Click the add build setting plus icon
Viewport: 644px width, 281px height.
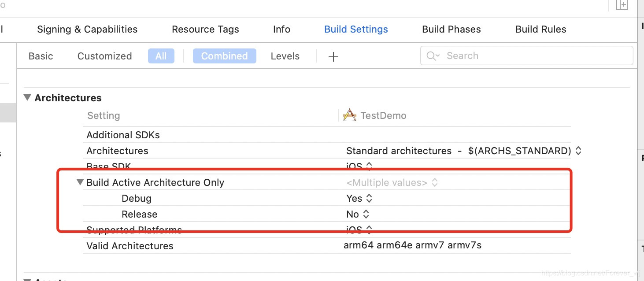333,56
